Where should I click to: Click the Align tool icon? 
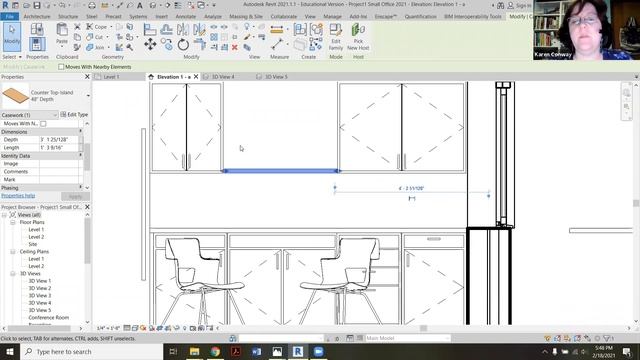click(x=150, y=29)
